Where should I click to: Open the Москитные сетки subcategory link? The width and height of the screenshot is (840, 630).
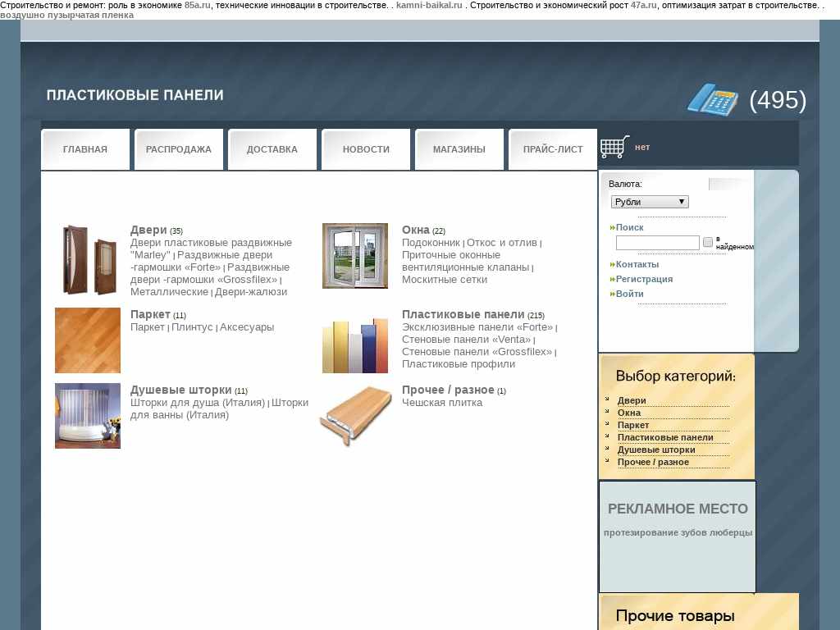click(444, 280)
